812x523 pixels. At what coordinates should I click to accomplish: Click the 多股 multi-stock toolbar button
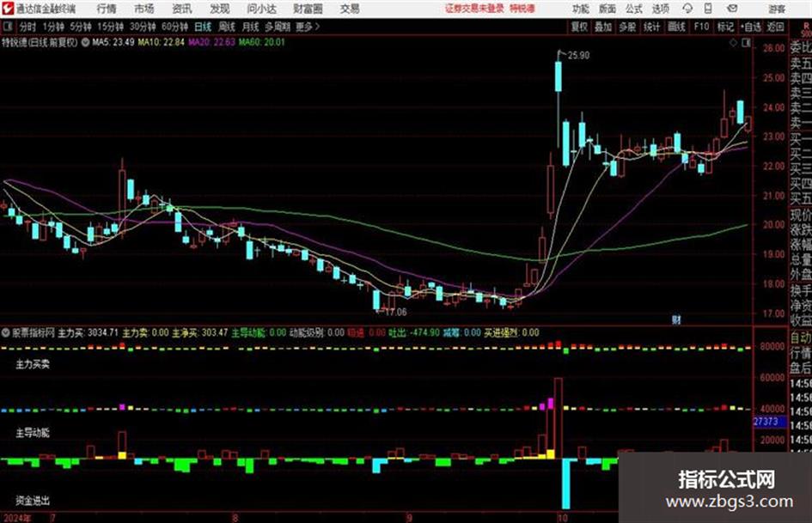[627, 27]
